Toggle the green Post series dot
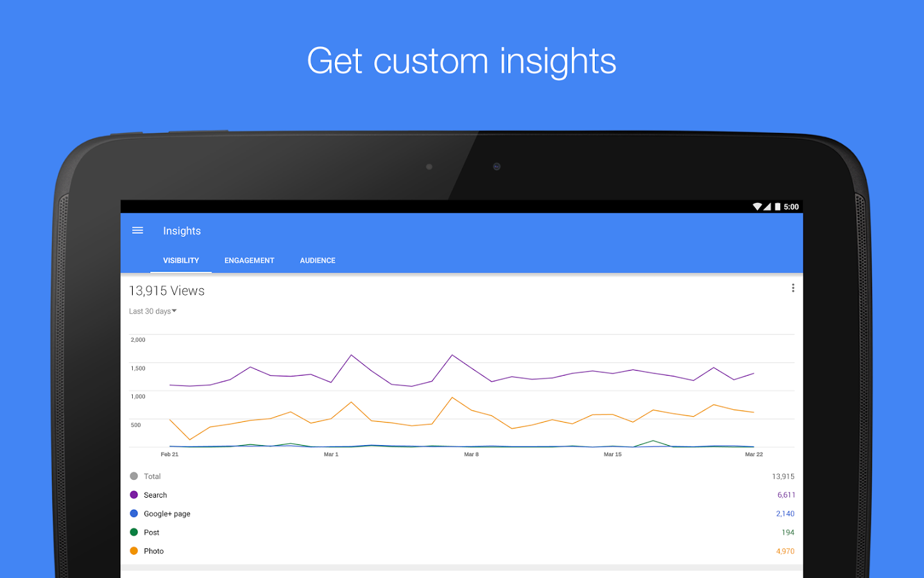 point(134,532)
